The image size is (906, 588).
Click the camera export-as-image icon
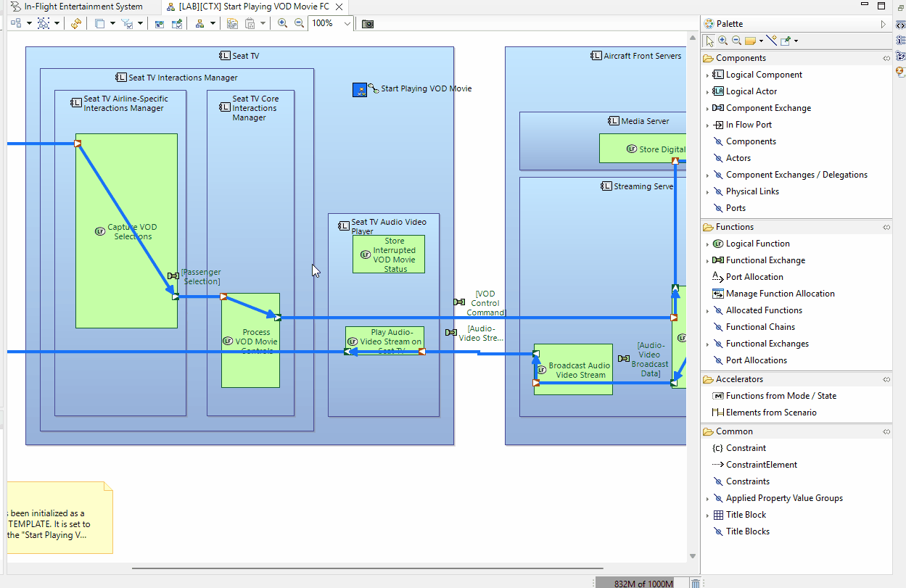[x=368, y=23]
